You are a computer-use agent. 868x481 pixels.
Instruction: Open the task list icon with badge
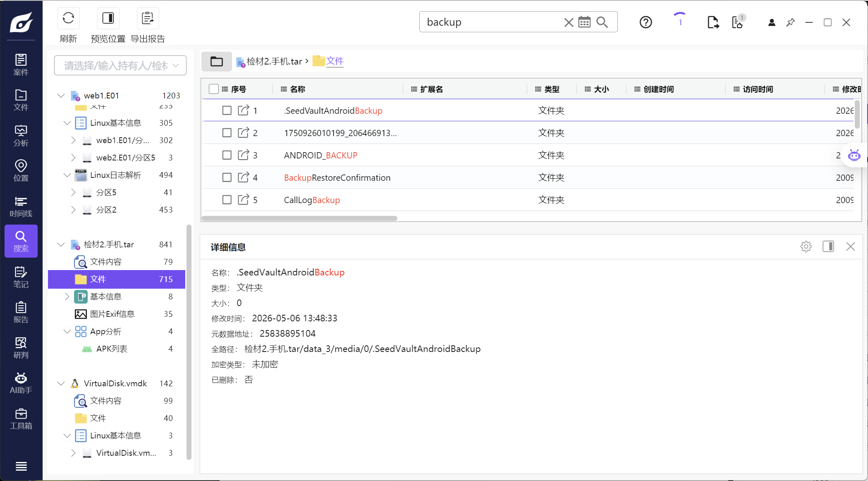(x=738, y=22)
